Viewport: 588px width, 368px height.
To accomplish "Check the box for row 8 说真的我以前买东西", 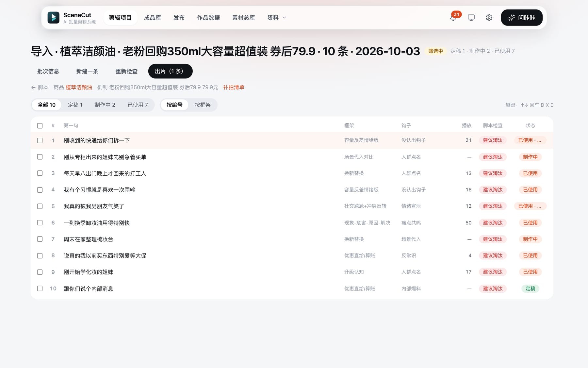I will (40, 255).
